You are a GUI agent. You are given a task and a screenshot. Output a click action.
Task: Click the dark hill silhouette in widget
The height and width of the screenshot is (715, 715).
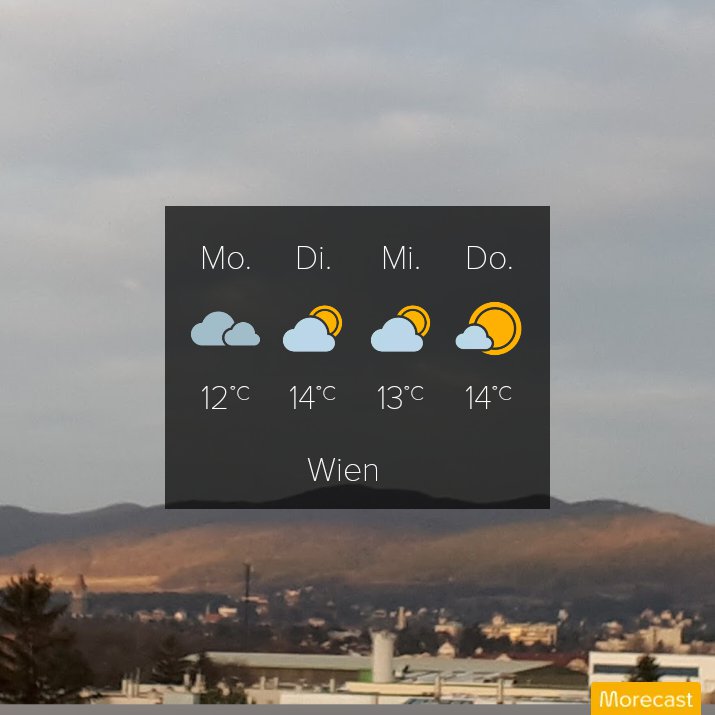pos(357,499)
